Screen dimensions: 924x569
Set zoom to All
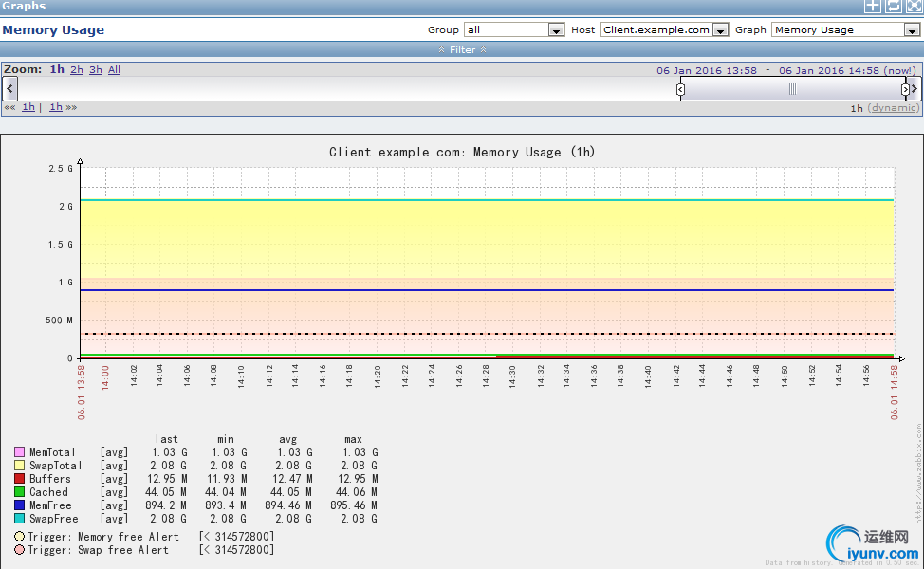pyautogui.click(x=114, y=70)
